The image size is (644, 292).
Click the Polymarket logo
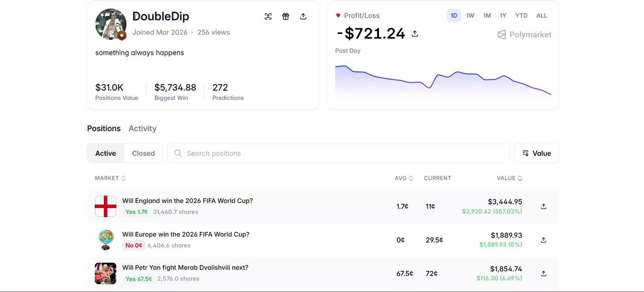[524, 34]
